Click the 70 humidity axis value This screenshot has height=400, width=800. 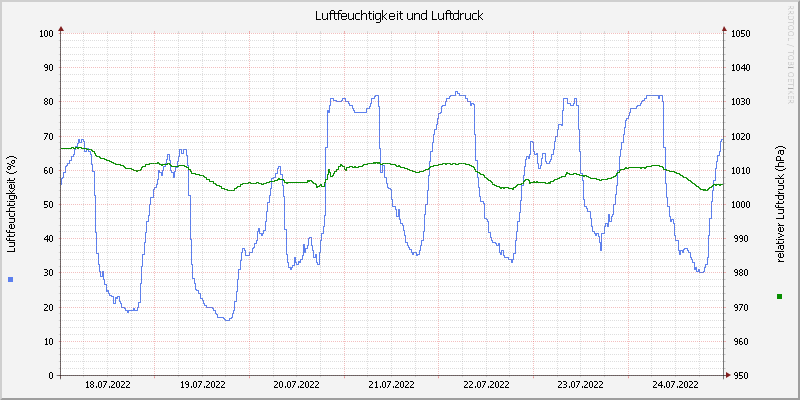48,136
